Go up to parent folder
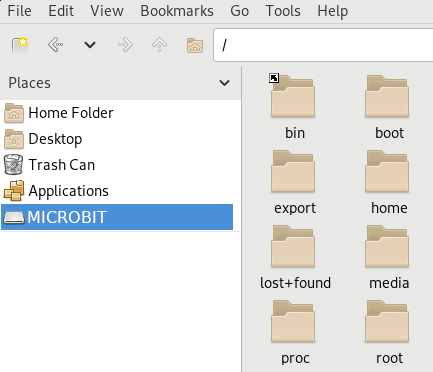The width and height of the screenshot is (433, 372). [159, 45]
